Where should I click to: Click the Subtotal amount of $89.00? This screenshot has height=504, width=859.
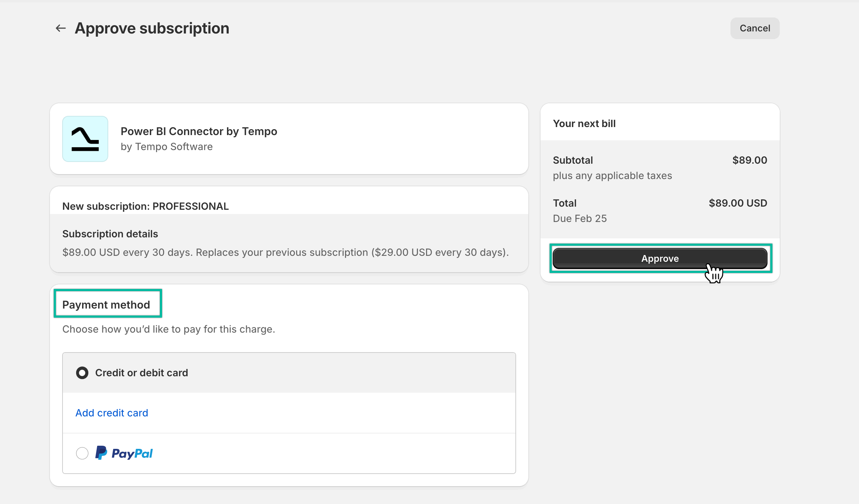click(x=749, y=160)
